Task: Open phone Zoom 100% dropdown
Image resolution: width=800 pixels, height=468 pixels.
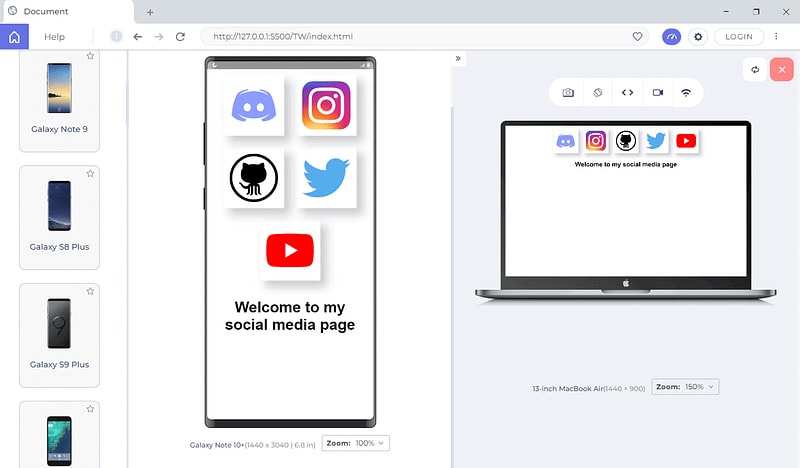Action: pyautogui.click(x=356, y=443)
